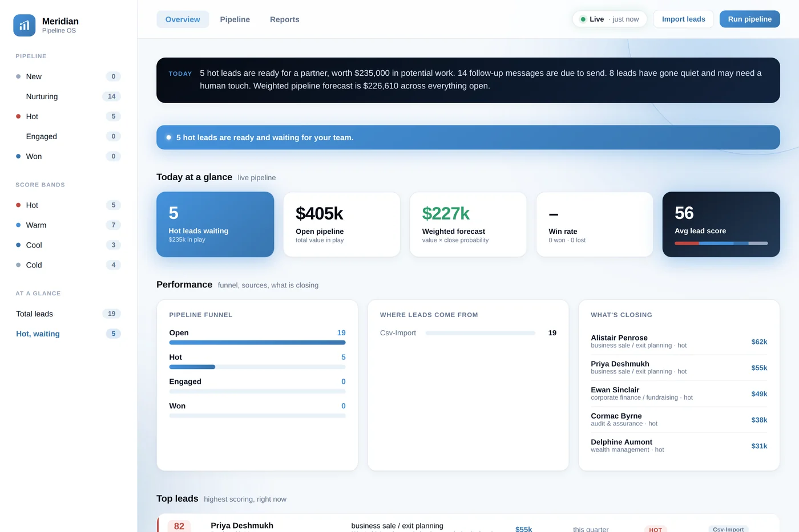Viewport: 799px width, 532px height.
Task: Click the Pipeline Funnel heading
Action: pos(201,315)
